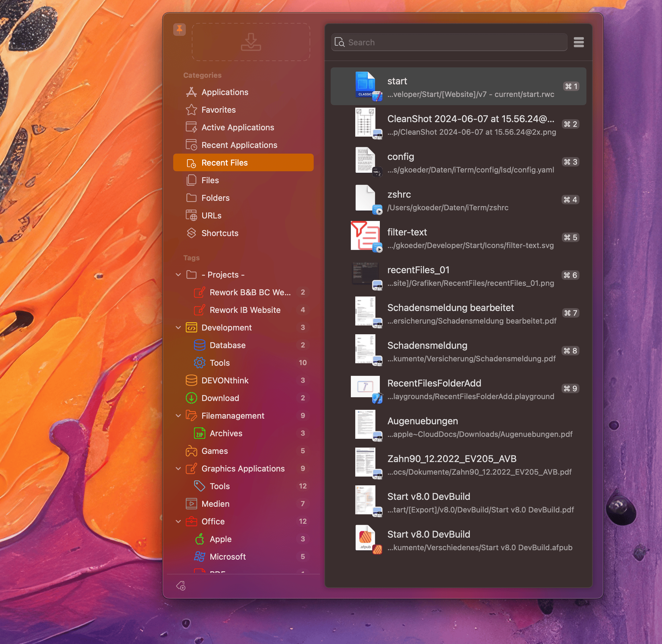The image size is (662, 644).
Task: Click the DEVONthink tag icon
Action: pyautogui.click(x=191, y=380)
